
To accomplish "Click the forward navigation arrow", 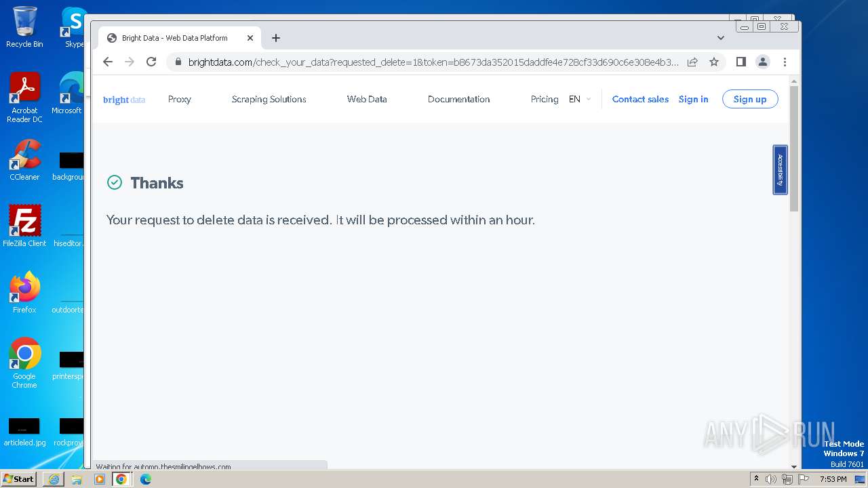I will [130, 62].
